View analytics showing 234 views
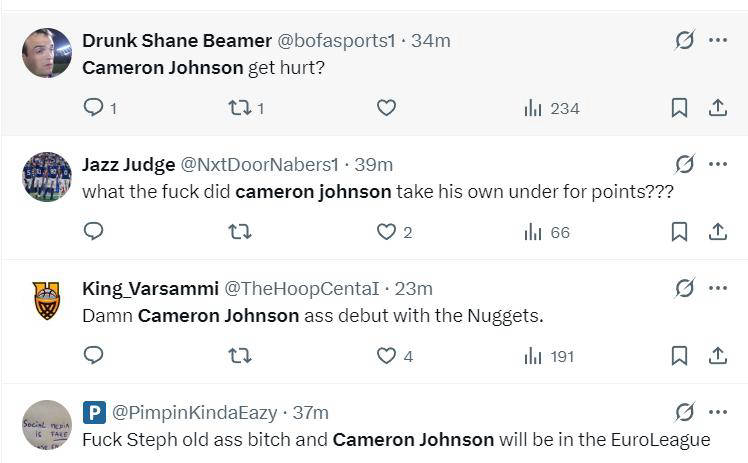 point(552,108)
